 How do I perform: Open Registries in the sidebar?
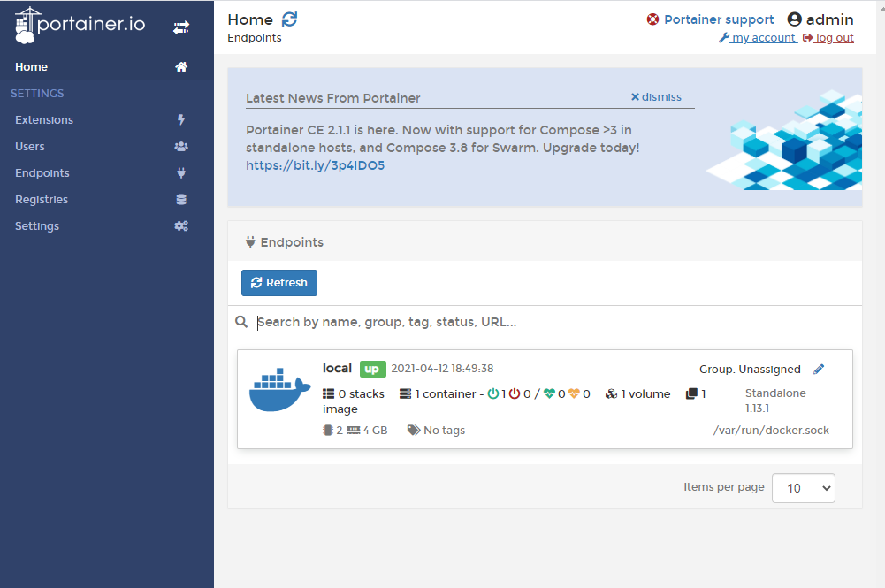click(x=107, y=199)
